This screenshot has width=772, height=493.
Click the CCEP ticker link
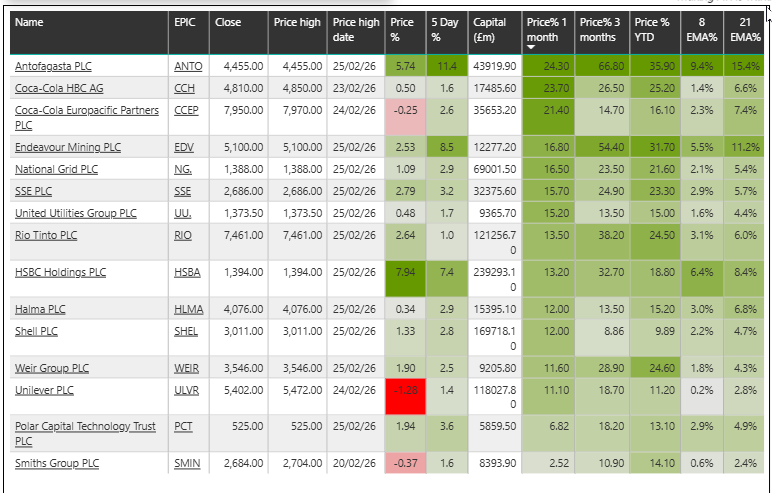[x=186, y=110]
